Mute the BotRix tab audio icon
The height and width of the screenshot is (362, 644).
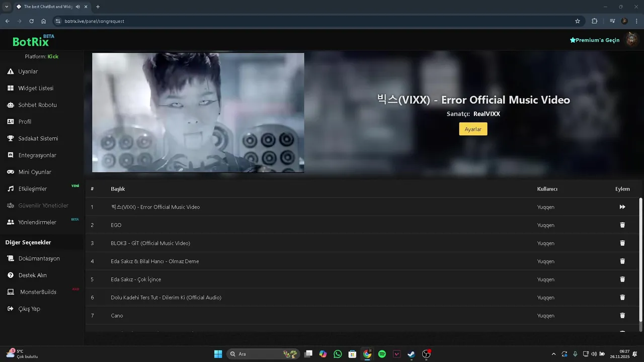[78, 7]
